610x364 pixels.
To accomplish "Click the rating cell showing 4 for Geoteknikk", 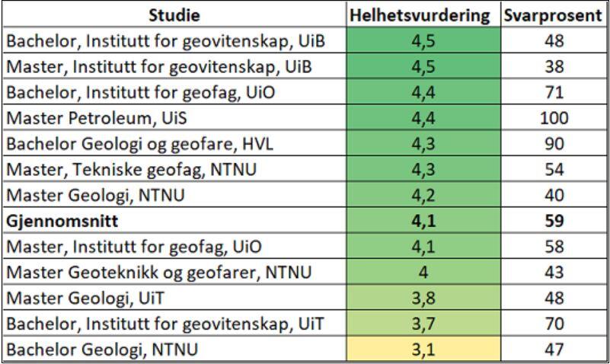I will click(x=421, y=273).
